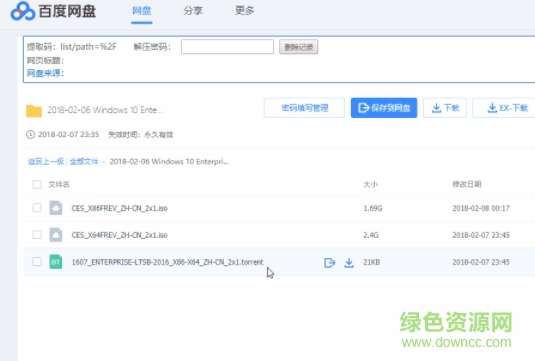Click the date 2018-02-08 00:17
535x361 pixels.
pyautogui.click(x=481, y=208)
